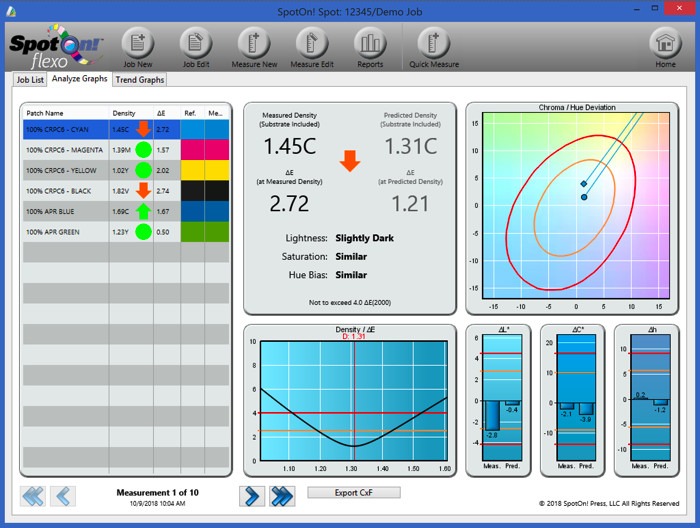Screen dimensions: 700x528
Task: Switch to the Job List tab
Action: click(x=30, y=80)
